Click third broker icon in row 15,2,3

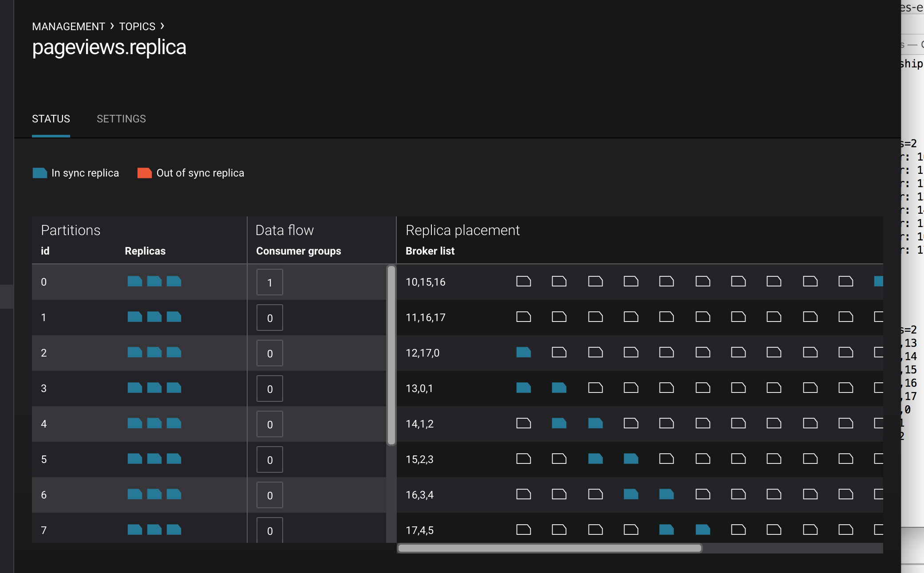[596, 459]
